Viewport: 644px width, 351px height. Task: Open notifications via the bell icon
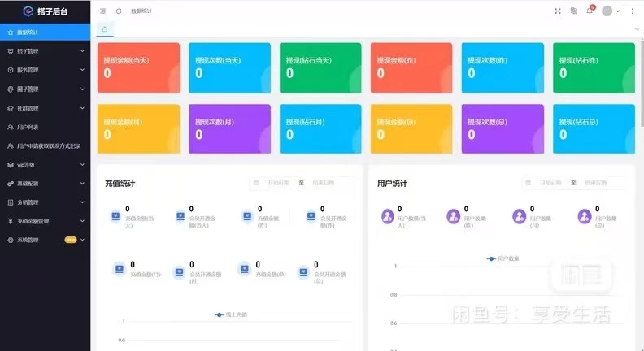pyautogui.click(x=590, y=11)
